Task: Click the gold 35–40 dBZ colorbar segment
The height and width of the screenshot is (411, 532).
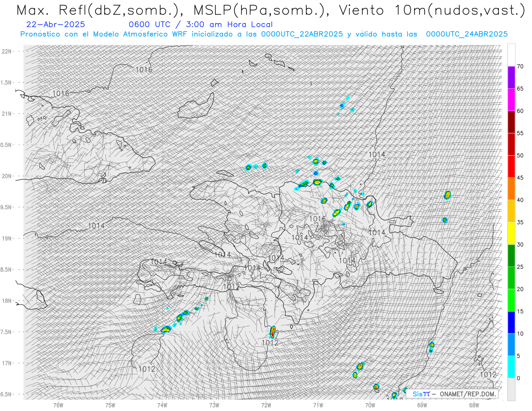Action: point(511,211)
